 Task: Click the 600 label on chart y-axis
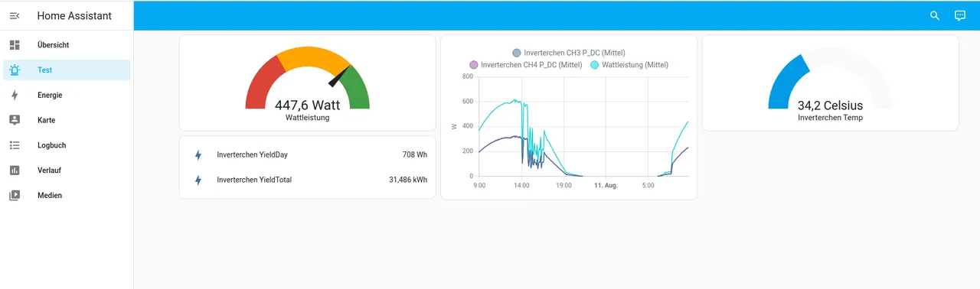pyautogui.click(x=467, y=102)
